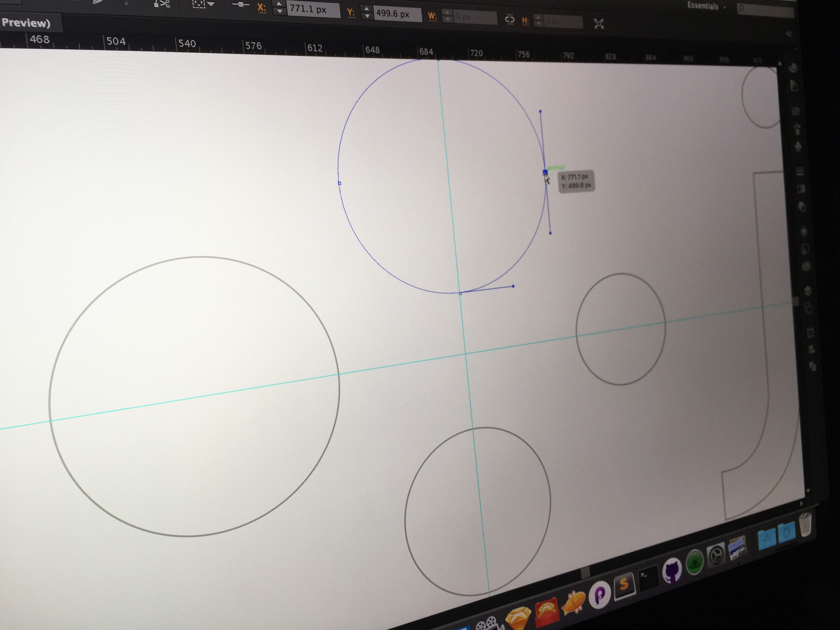
Task: Click ruler mark 576
Action: click(253, 46)
